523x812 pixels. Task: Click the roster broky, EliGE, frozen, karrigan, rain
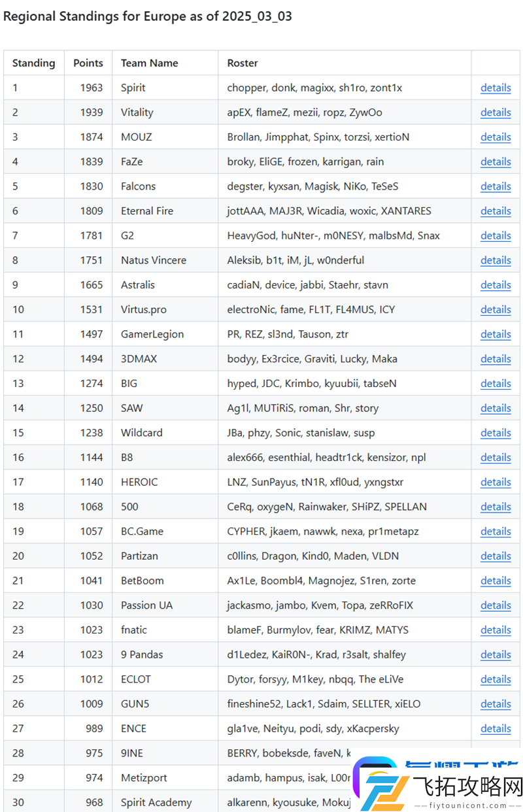click(305, 161)
